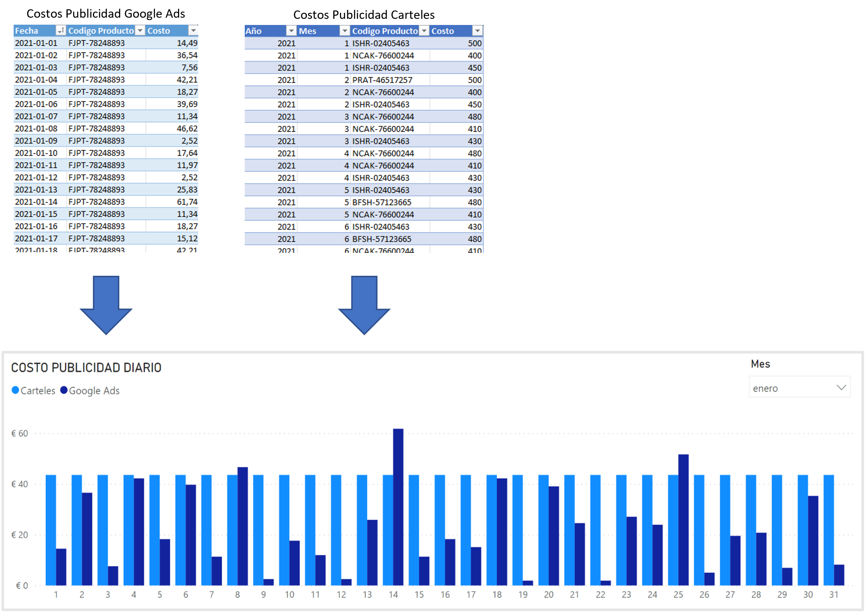The width and height of the screenshot is (866, 616).
Task: Select the Google Ads legend label
Action: pyautogui.click(x=94, y=391)
